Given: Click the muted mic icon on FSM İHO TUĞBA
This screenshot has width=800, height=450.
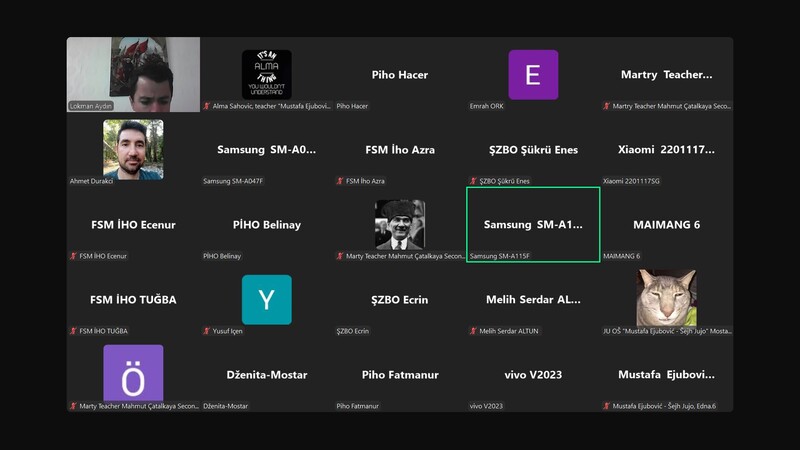Looking at the screenshot, I should [73, 331].
